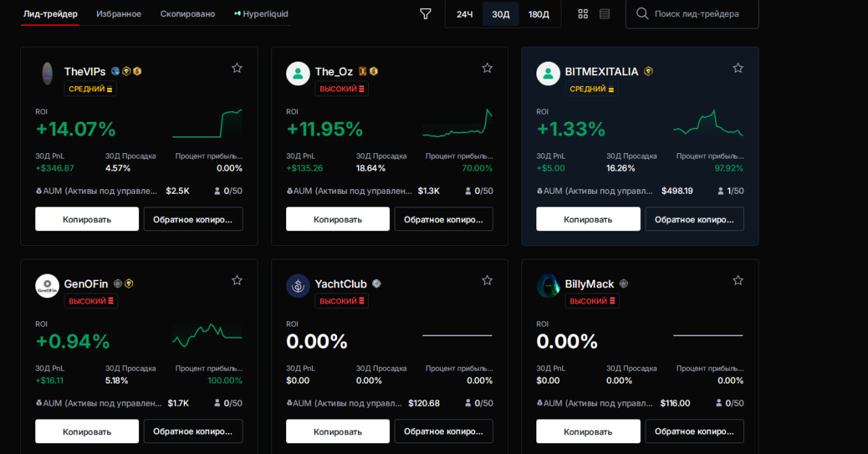Click Обратное копирование on TheVIPs card
This screenshot has width=868, height=454.
[193, 219]
